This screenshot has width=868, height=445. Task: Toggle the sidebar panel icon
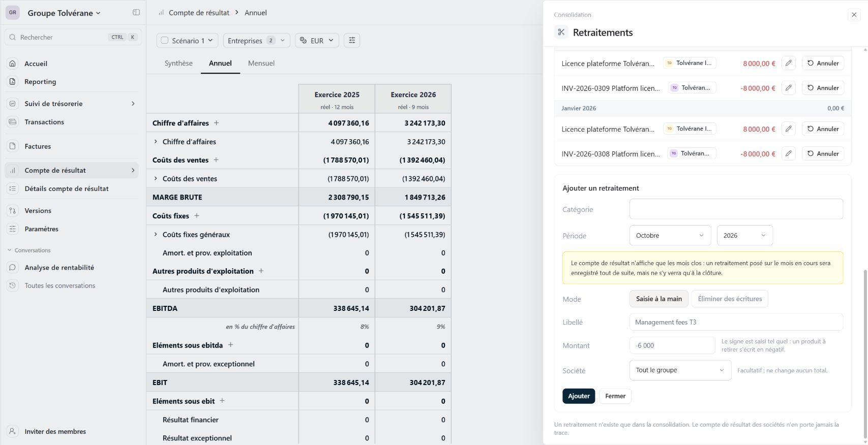[136, 13]
